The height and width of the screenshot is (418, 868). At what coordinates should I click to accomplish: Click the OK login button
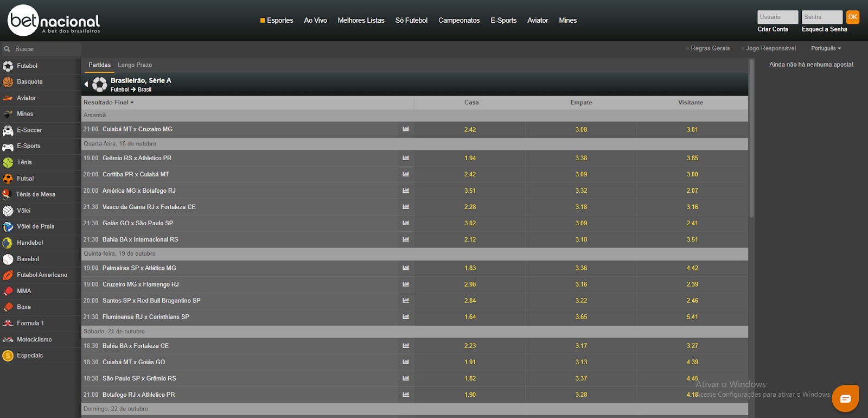click(853, 17)
